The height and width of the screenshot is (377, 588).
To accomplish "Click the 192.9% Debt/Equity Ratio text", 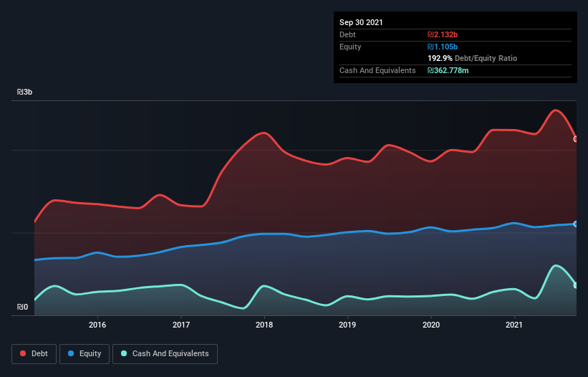I will point(473,58).
